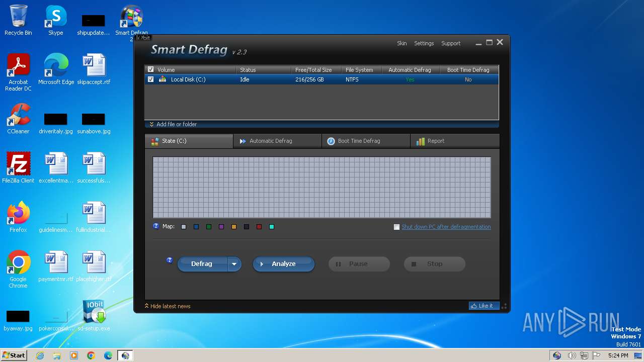Open Microsoft Edge desktop shortcut

(x=56, y=69)
